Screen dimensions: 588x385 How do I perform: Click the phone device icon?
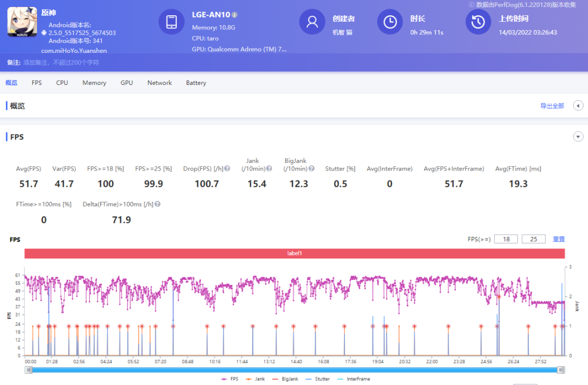[x=171, y=22]
